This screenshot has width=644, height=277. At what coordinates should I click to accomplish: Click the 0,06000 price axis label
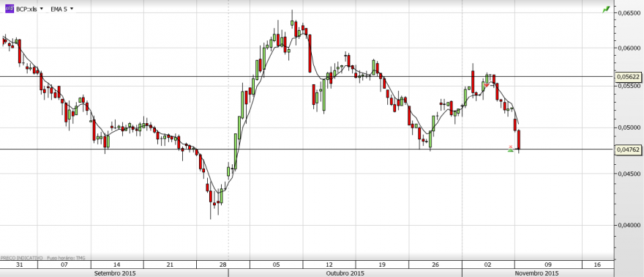coord(629,48)
